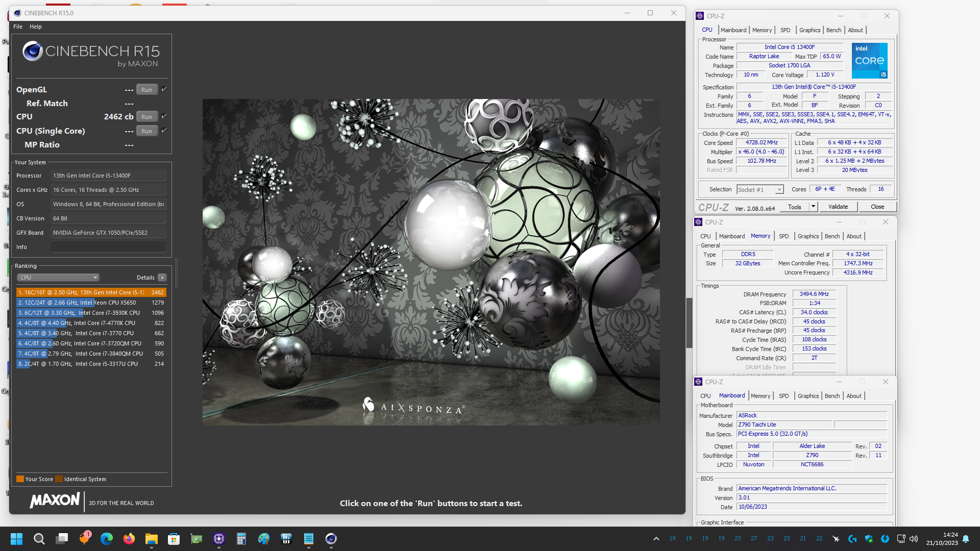
Task: Open Logitech G HUB tray icon
Action: pos(852,539)
